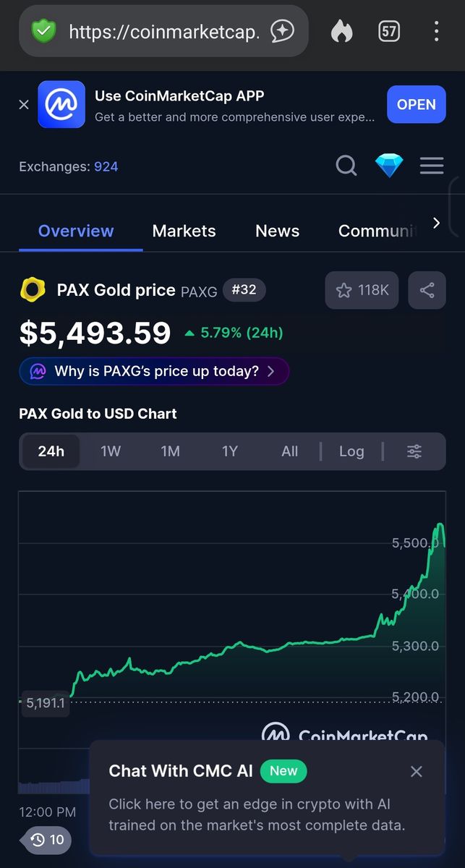Switch to the News tab
The width and height of the screenshot is (465, 868).
click(x=277, y=231)
